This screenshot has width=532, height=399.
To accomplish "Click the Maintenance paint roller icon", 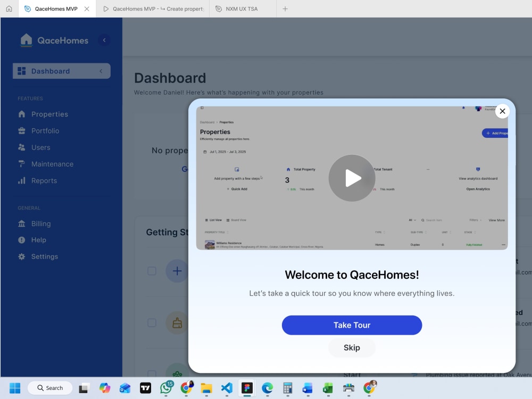I will click(x=22, y=164).
